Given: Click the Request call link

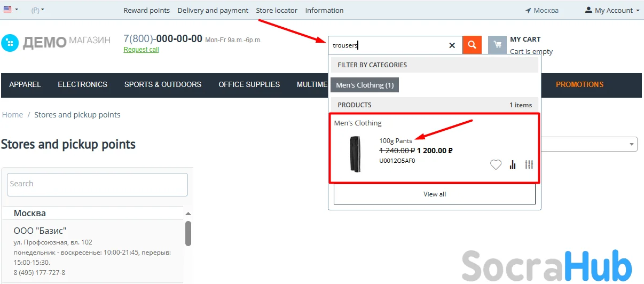Looking at the screenshot, I should 141,50.
